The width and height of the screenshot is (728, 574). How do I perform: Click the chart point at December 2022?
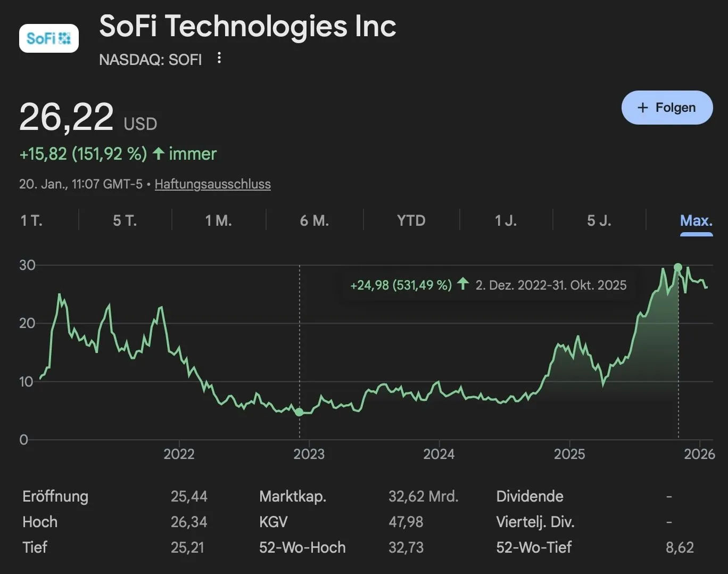(299, 412)
